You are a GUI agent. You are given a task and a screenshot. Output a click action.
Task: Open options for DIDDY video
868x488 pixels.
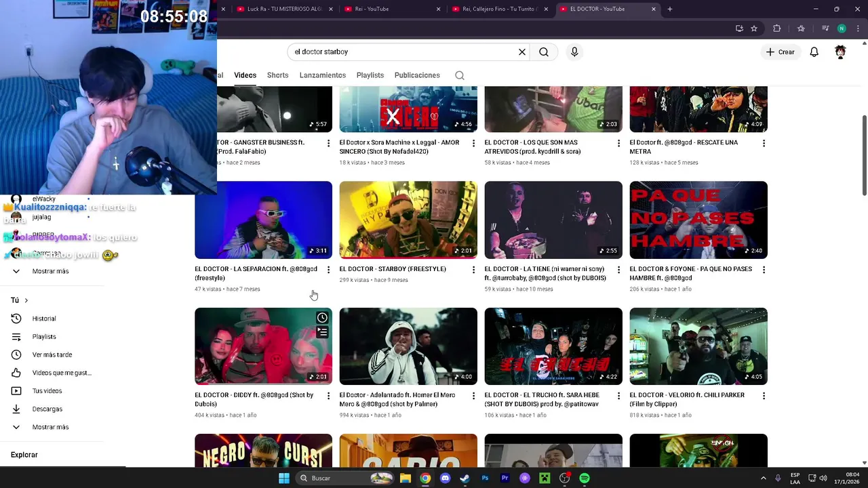click(x=328, y=396)
